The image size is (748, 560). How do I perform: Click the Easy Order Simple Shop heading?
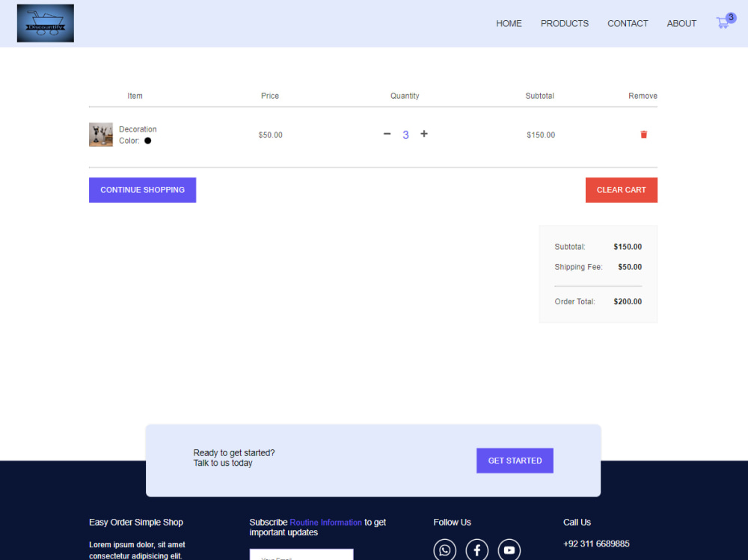click(x=136, y=523)
